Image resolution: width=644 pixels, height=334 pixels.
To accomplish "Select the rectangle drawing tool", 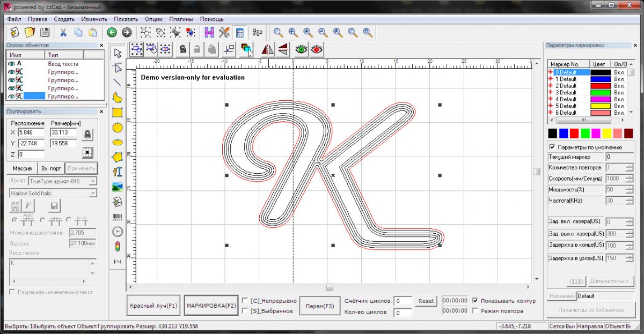I will point(118,113).
